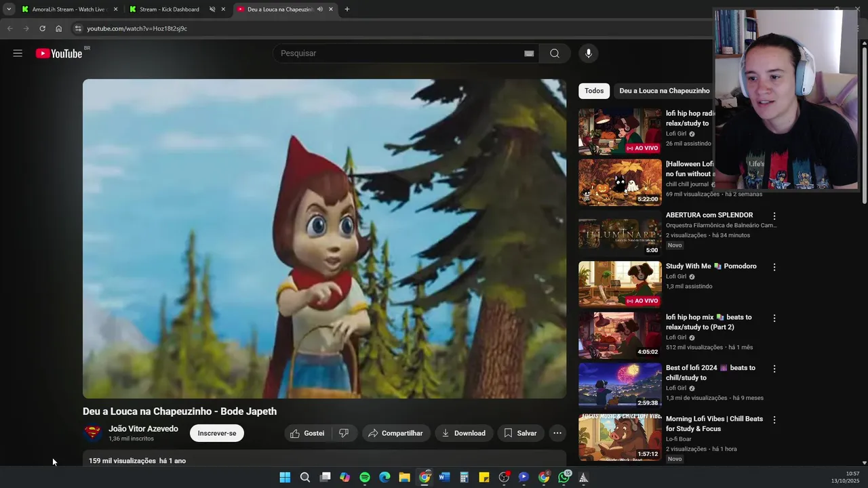Close the Kick Dashboard tab
Image resolution: width=868 pixels, height=488 pixels.
point(223,9)
